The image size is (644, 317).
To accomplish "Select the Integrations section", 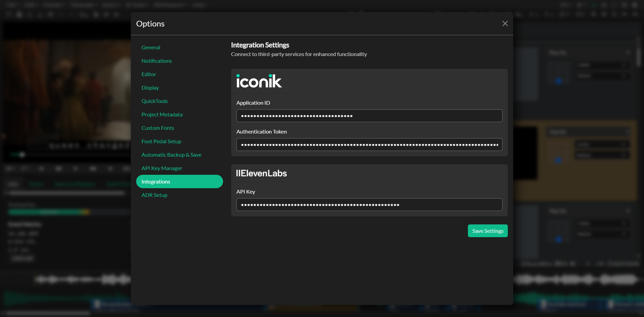I will 179,181.
